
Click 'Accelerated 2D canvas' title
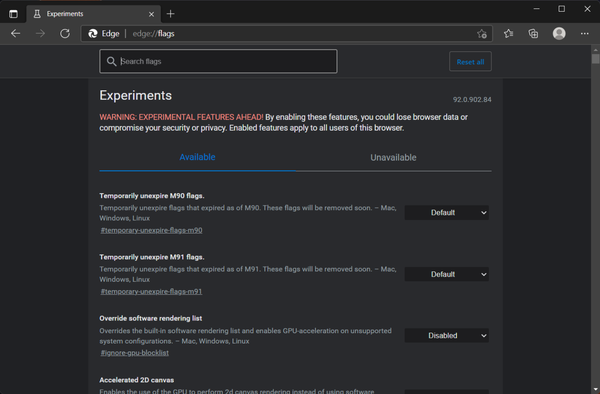click(137, 380)
